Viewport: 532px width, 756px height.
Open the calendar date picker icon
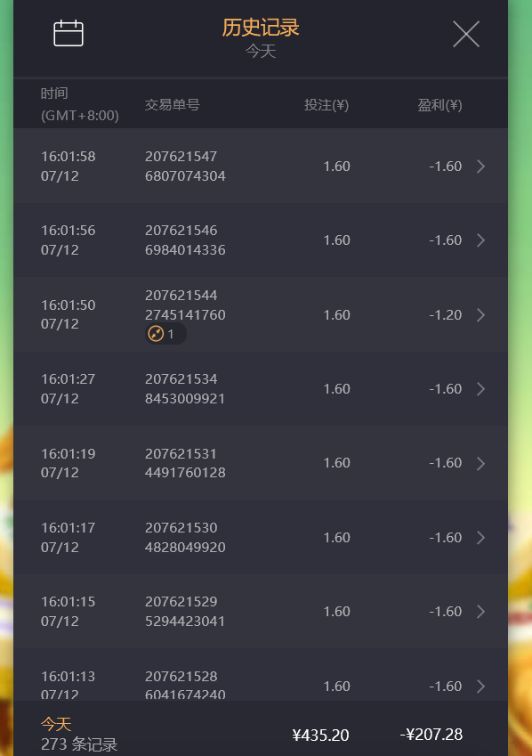(x=68, y=33)
